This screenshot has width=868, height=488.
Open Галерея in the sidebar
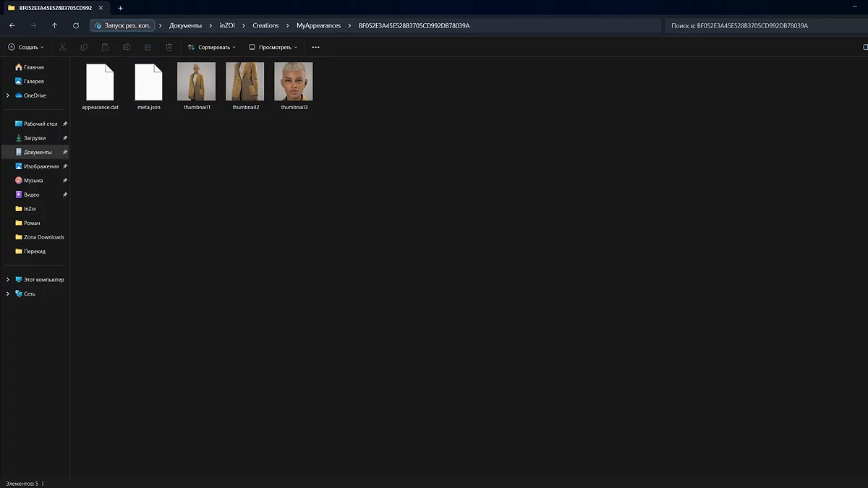35,82
